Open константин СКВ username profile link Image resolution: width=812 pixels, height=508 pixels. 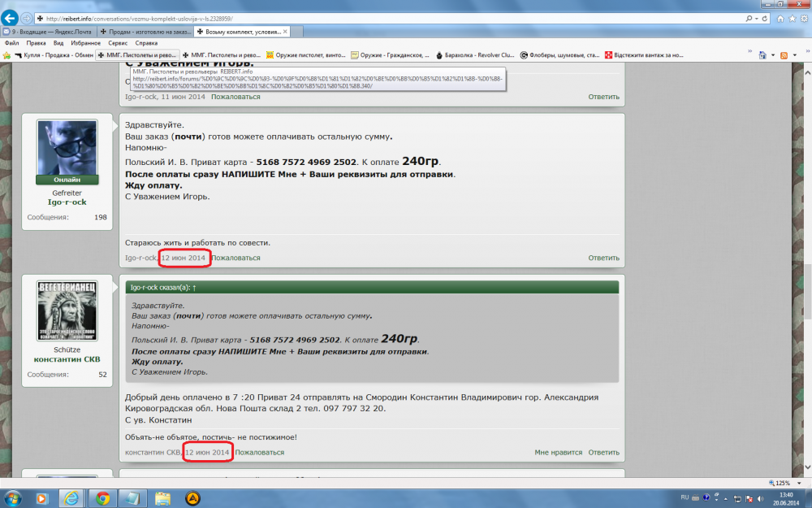[x=67, y=359]
